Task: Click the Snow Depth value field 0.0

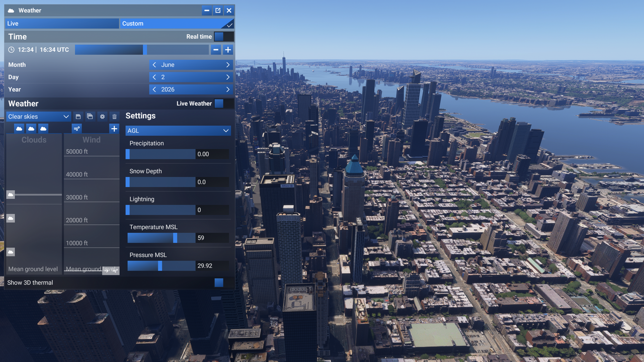Action: 213,182
